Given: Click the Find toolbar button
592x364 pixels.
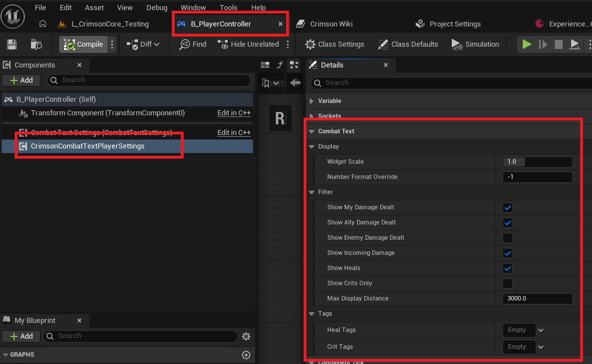Looking at the screenshot, I should [193, 44].
